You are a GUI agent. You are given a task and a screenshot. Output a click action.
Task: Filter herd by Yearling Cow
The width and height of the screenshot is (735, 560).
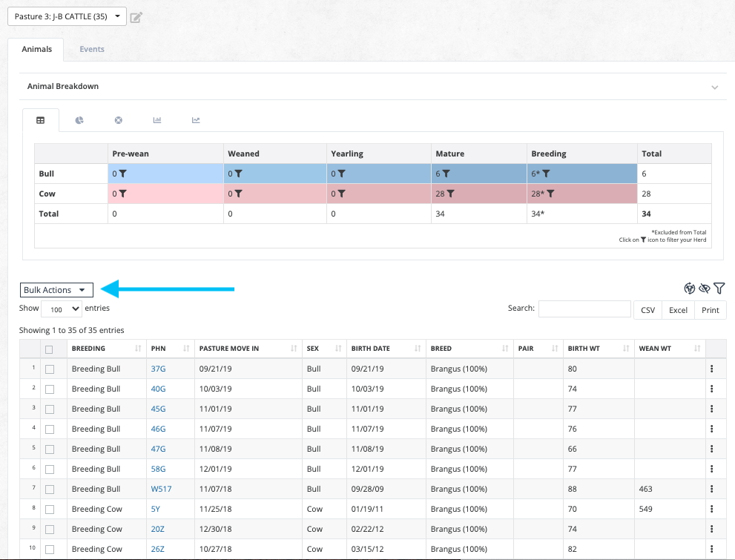click(342, 194)
